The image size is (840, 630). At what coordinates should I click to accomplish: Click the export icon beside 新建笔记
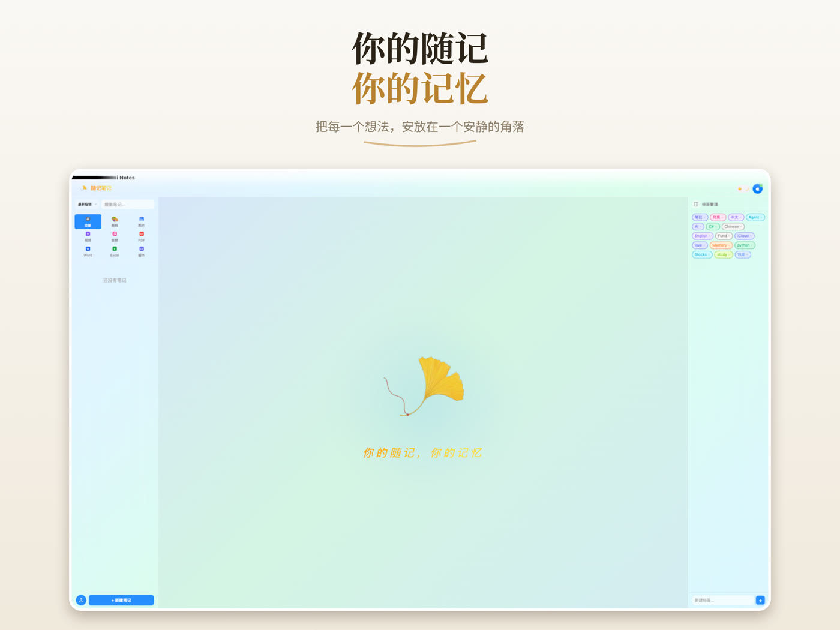click(x=81, y=600)
